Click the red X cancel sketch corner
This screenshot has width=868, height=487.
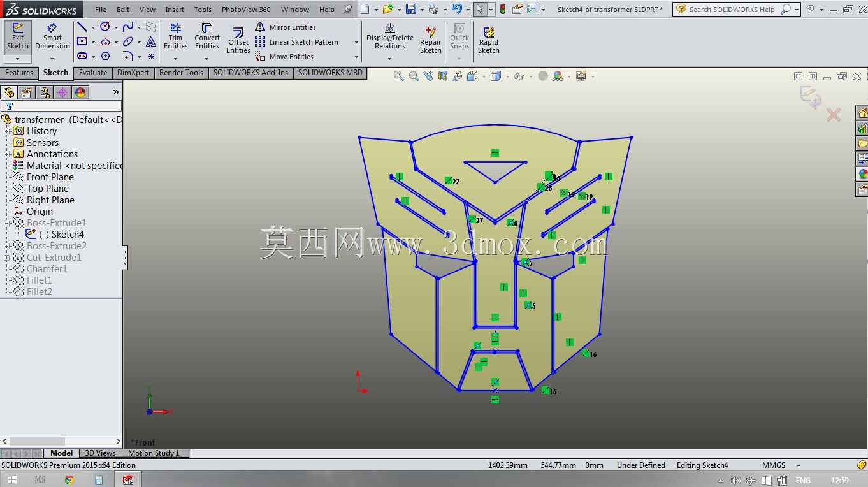[x=833, y=115]
